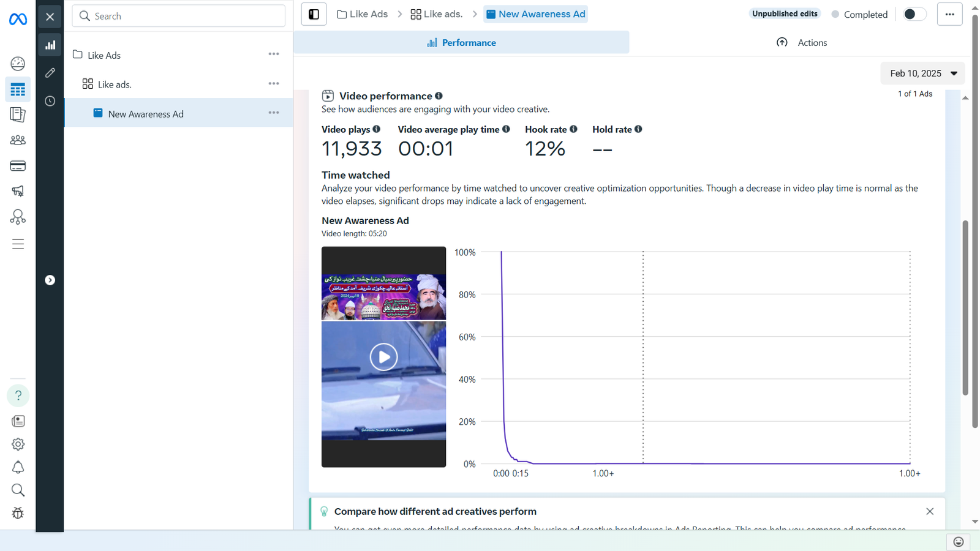Image resolution: width=980 pixels, height=551 pixels.
Task: Open Campaigns table grid icon
Action: (18, 89)
